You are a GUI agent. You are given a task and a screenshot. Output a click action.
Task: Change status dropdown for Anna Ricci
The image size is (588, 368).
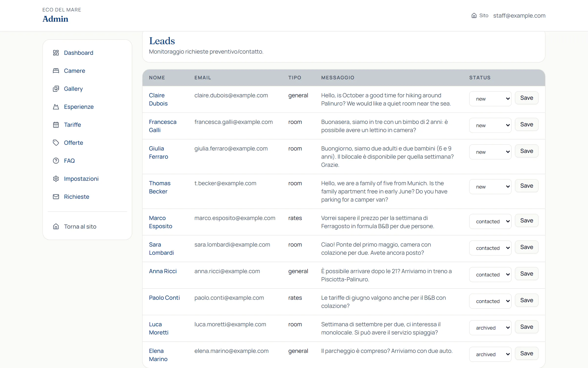(490, 274)
